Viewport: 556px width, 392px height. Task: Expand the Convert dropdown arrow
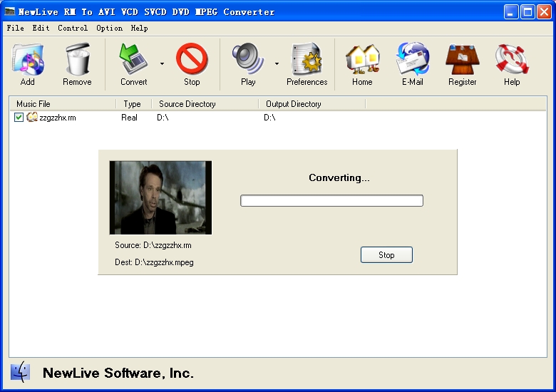pyautogui.click(x=162, y=64)
